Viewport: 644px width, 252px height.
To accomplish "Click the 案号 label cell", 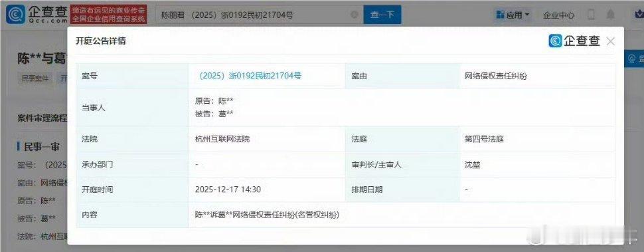I will pos(132,76).
